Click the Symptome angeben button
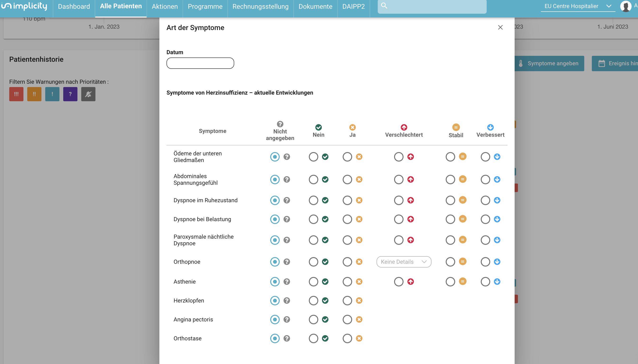 click(x=549, y=63)
